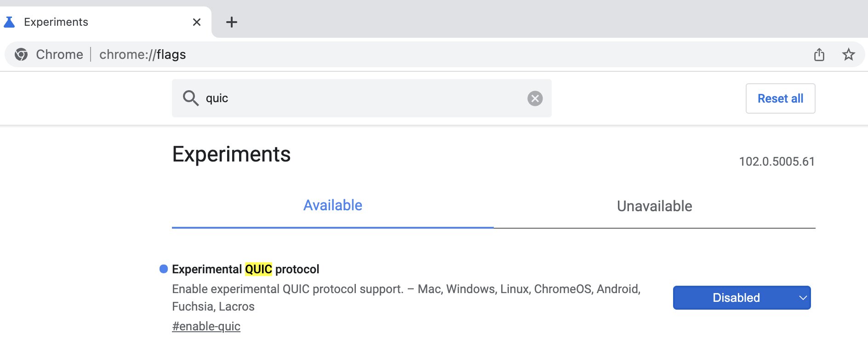This screenshot has height=346, width=868.
Task: Select the Experiments tab title
Action: [56, 22]
